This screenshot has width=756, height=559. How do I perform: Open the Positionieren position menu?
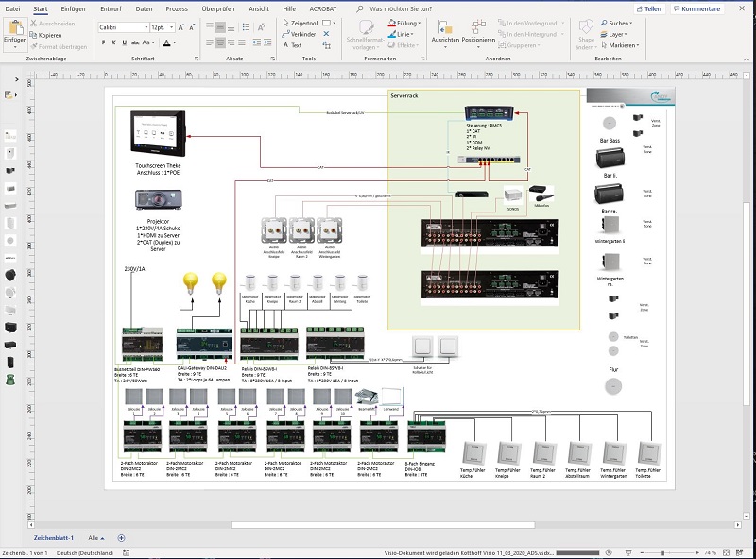pos(478,32)
